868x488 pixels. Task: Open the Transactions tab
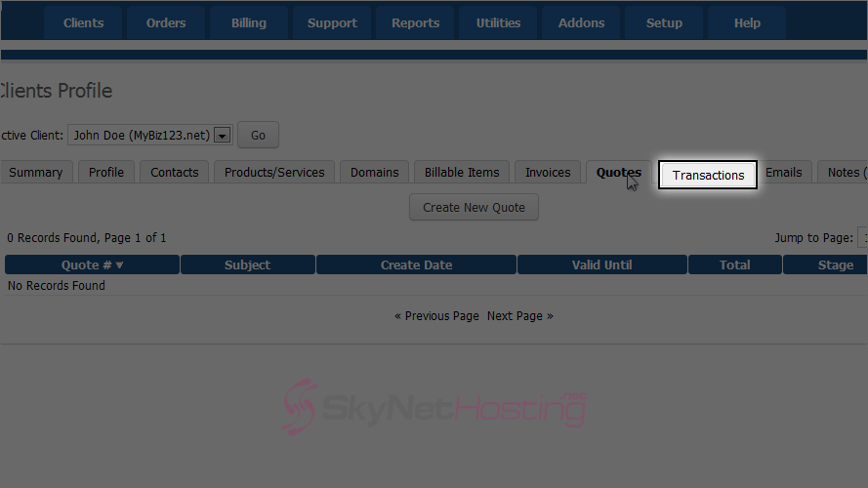tap(708, 175)
